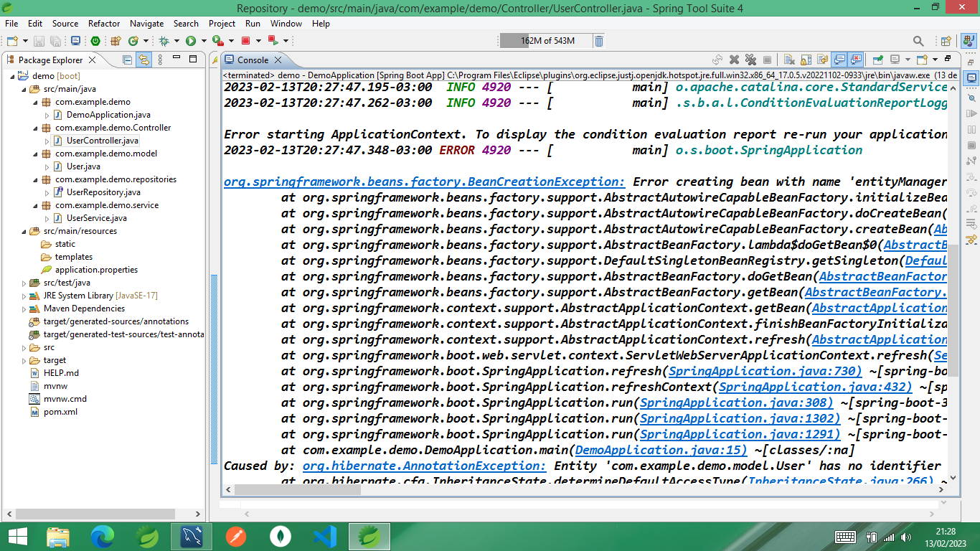
Task: Open the Project menu
Action: (222, 23)
